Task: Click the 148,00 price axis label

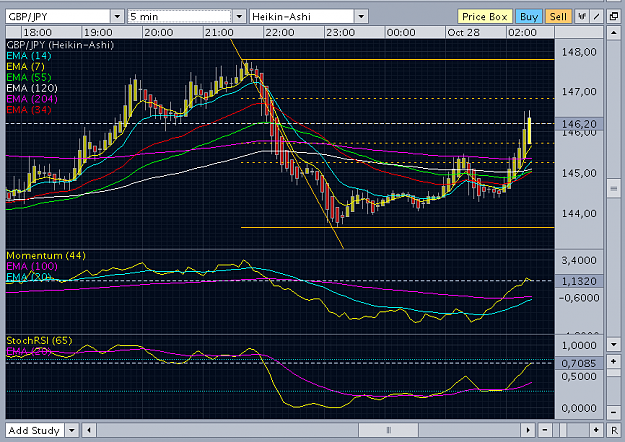Action: pos(579,52)
